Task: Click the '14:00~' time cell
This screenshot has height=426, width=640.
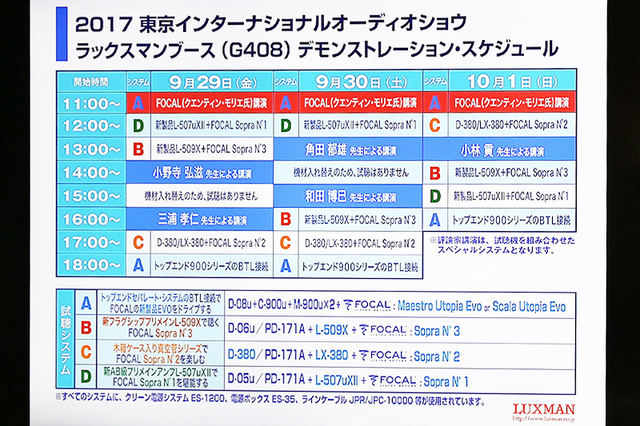Action: pyautogui.click(x=91, y=173)
